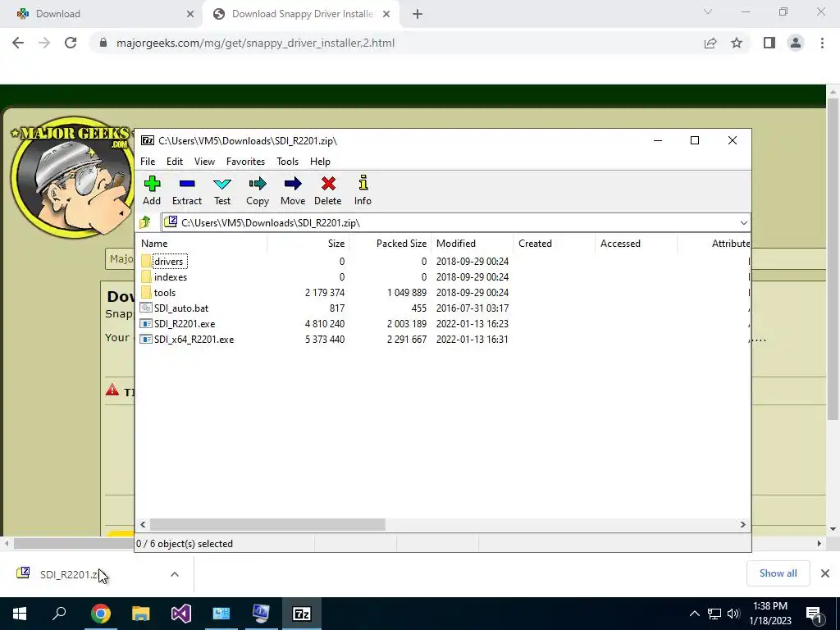This screenshot has width=840, height=630.
Task: Sort by Created column header
Action: click(x=554, y=243)
